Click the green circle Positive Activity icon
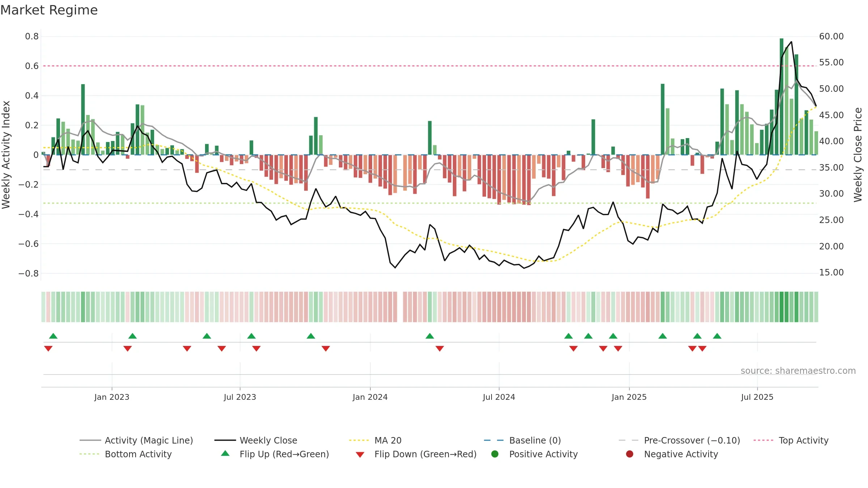The width and height of the screenshot is (868, 488). (x=495, y=454)
